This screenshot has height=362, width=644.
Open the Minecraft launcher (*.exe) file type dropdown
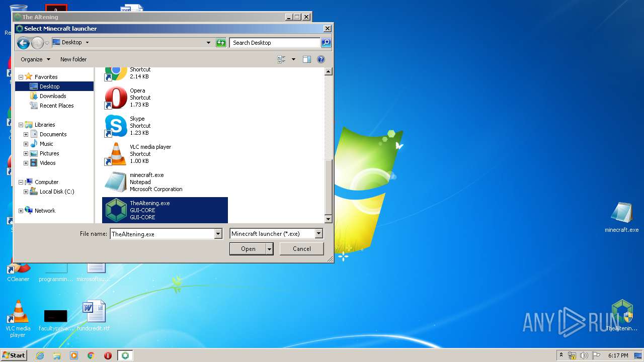pos(276,234)
